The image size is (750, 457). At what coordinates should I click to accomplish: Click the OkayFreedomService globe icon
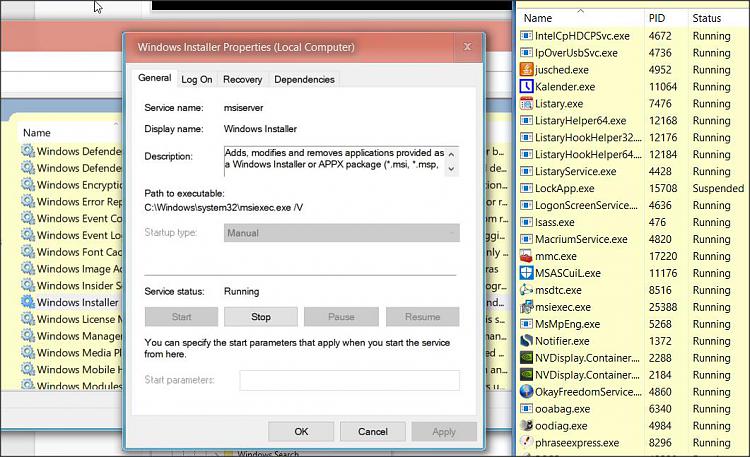pos(526,391)
